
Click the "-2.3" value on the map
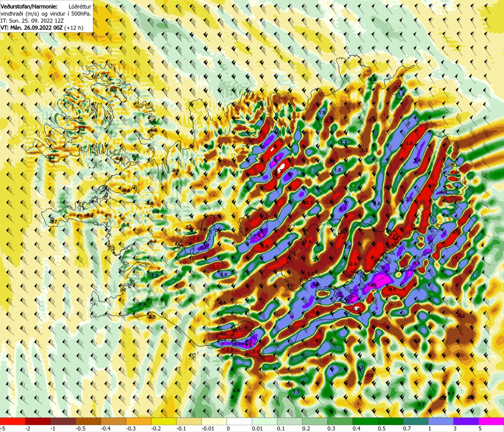tap(310, 274)
